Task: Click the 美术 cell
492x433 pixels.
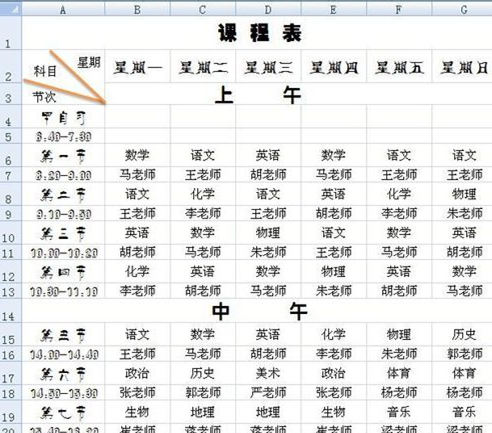Action: [x=268, y=373]
